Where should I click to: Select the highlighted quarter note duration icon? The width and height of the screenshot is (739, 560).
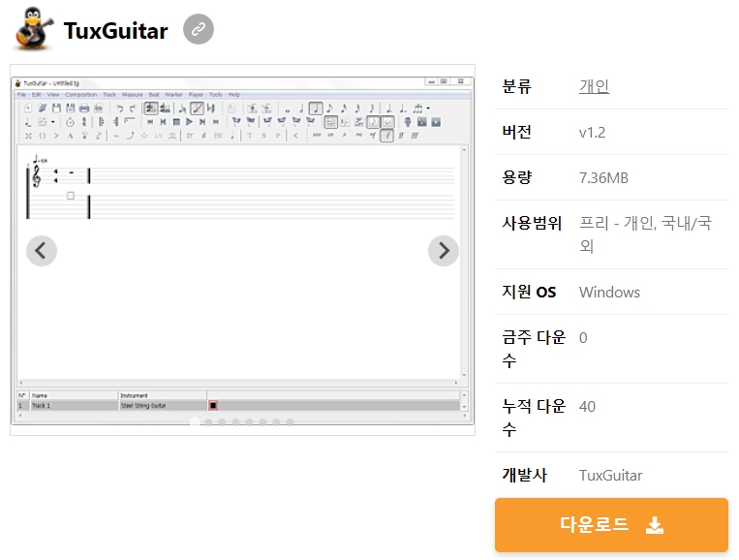(316, 109)
